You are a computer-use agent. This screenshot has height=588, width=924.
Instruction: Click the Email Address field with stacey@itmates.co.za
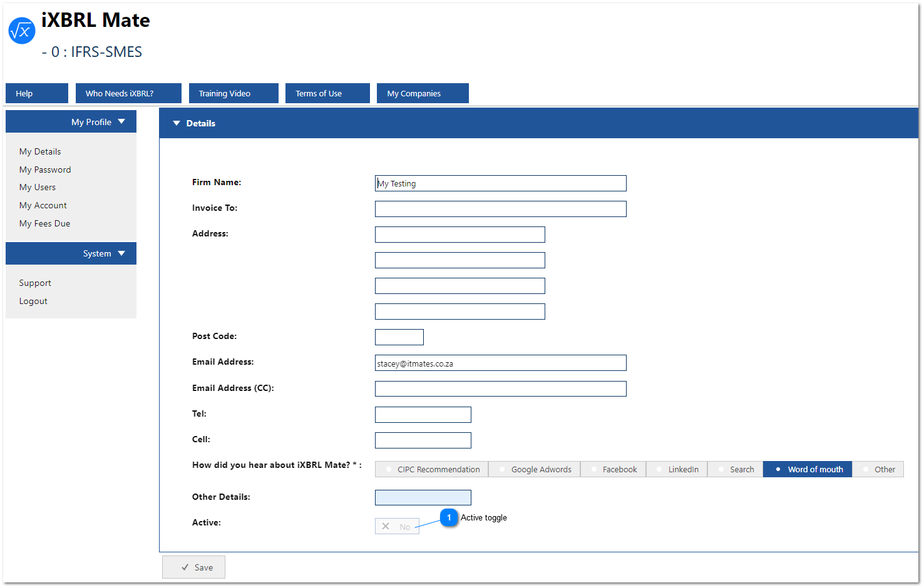pos(501,363)
